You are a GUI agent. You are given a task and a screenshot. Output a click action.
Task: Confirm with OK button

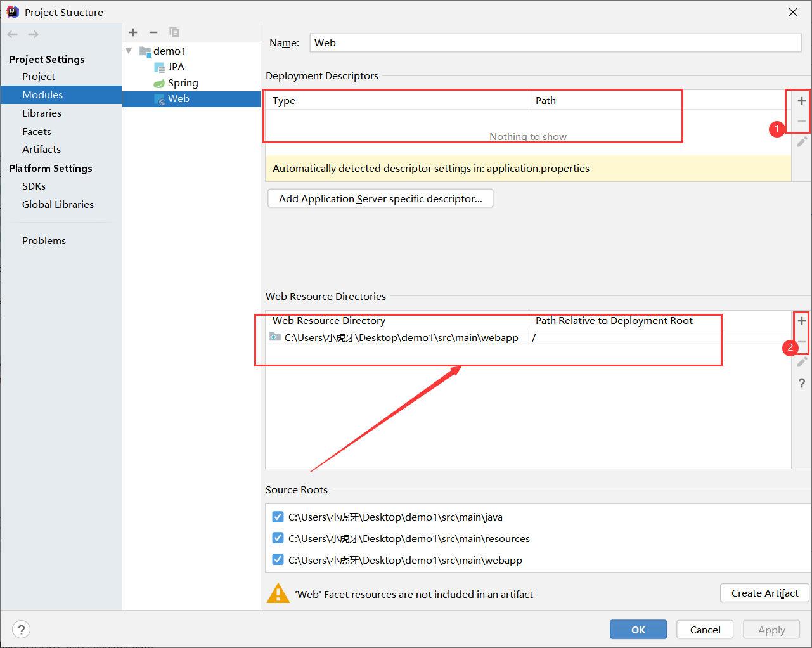[x=638, y=630]
